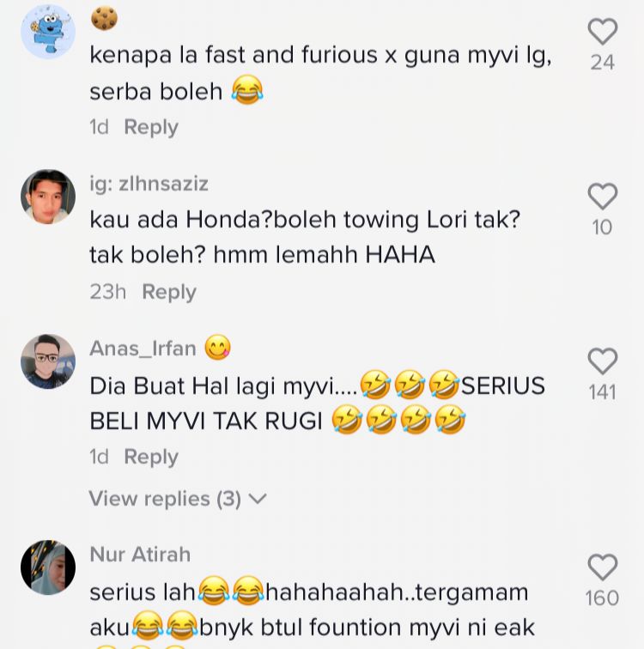Open username Anas_Irfan

pyautogui.click(x=143, y=348)
